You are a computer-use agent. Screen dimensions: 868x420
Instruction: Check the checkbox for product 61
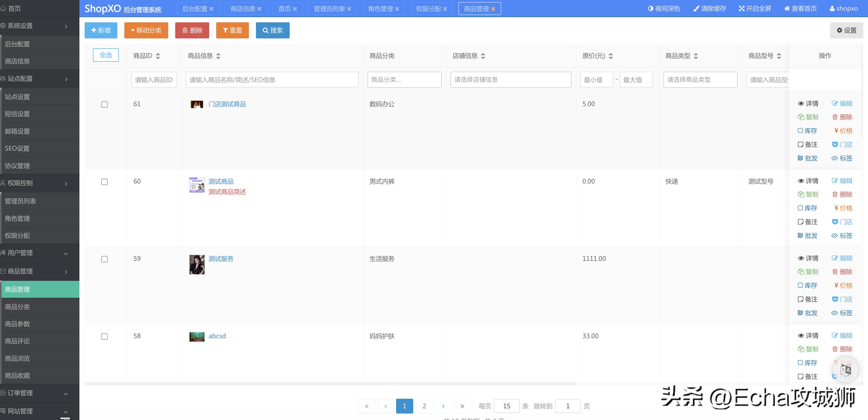pos(104,105)
